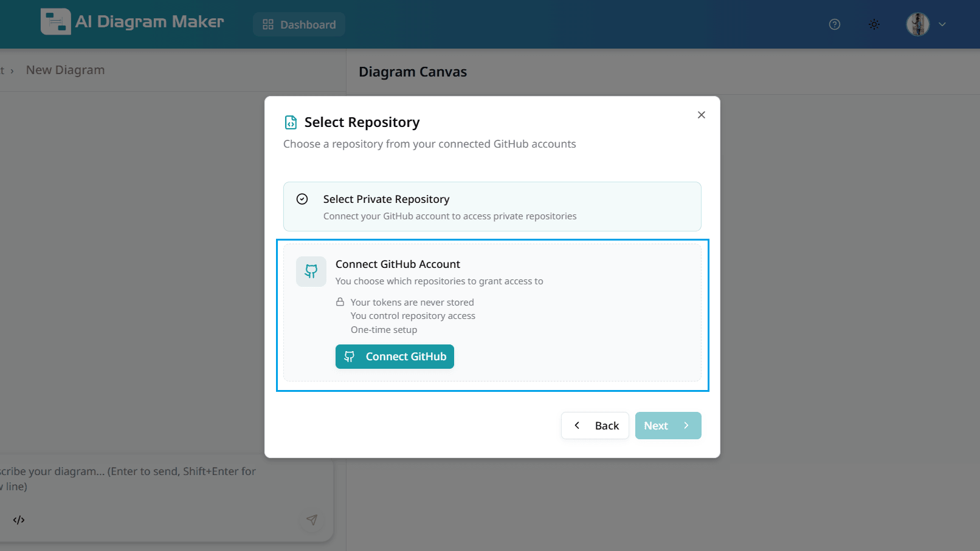Click the AI Diagram Maker logo
Viewport: 980px width, 551px height.
pos(133,22)
